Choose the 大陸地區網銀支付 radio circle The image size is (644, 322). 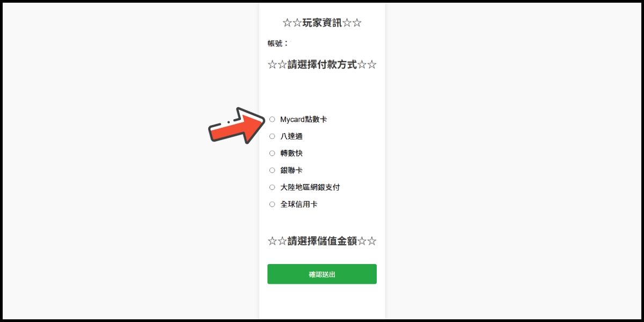coord(272,187)
